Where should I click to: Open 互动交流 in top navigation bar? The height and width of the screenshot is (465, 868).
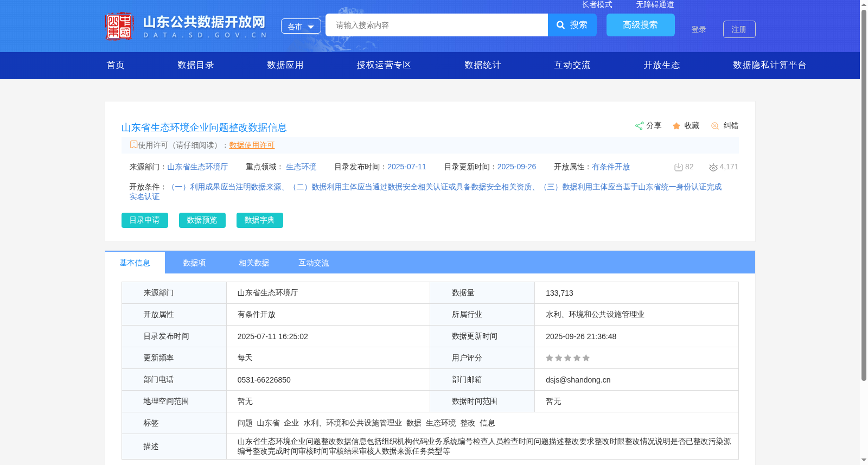coord(572,65)
